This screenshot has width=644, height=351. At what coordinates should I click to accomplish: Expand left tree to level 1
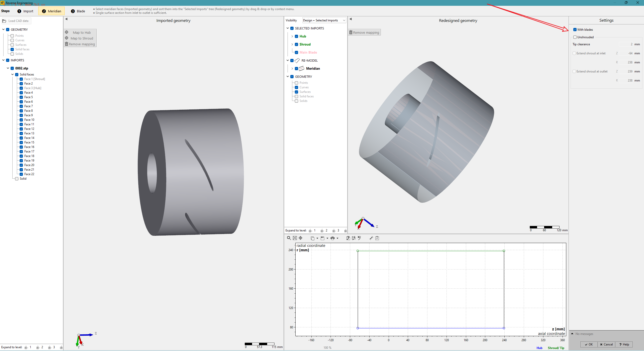coord(28,347)
